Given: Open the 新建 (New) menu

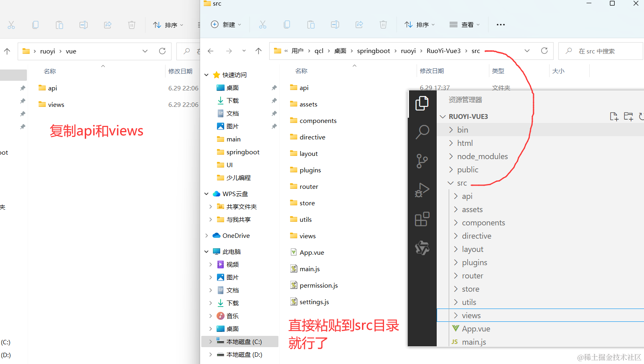Looking at the screenshot, I should tap(226, 25).
